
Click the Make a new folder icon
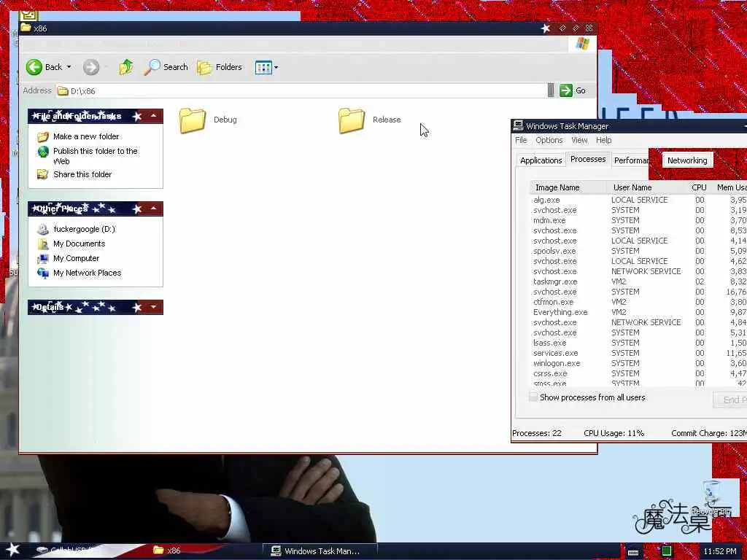point(43,136)
